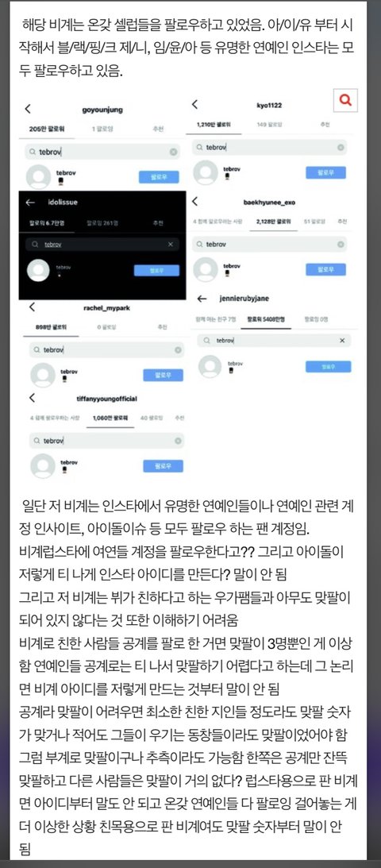The image size is (381, 868).
Task: Go back from goyounjung followers page
Action: (29, 109)
